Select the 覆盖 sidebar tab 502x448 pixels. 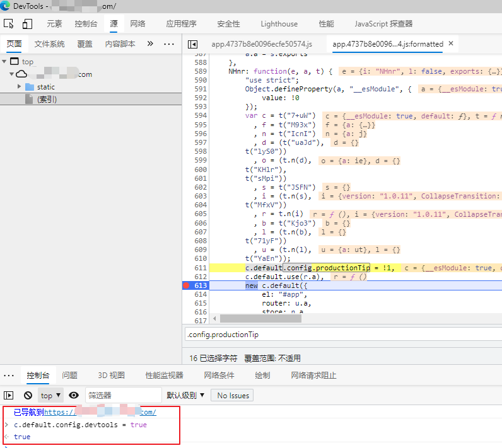coord(85,44)
